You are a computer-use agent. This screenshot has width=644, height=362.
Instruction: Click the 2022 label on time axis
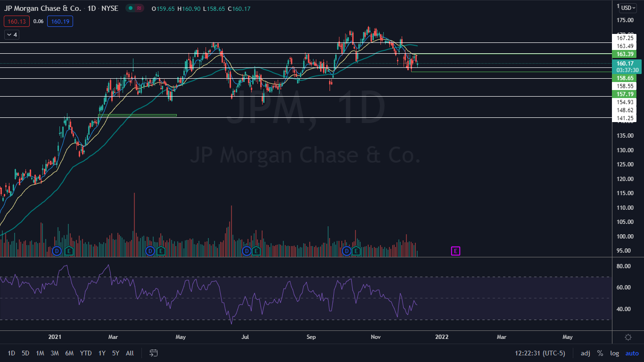[x=442, y=337]
